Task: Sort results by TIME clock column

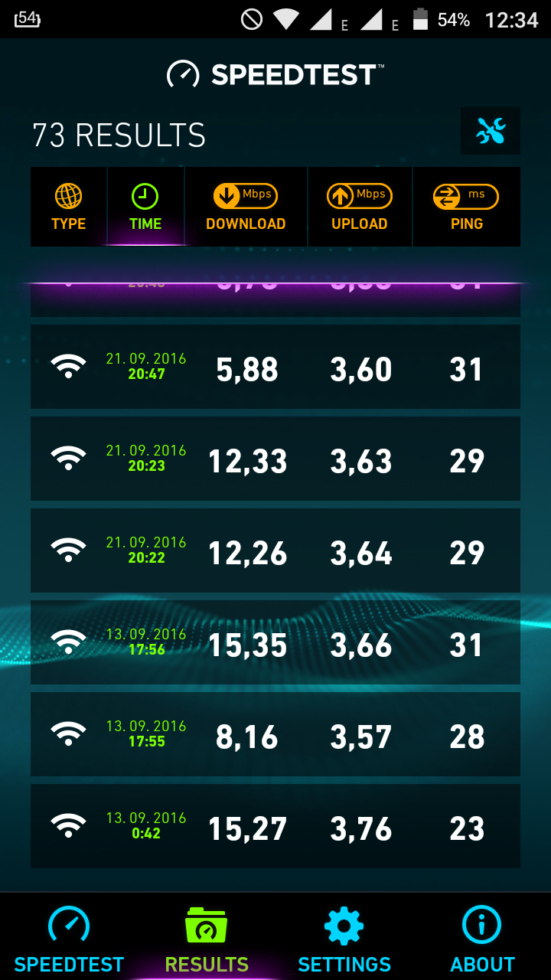Action: (x=145, y=207)
